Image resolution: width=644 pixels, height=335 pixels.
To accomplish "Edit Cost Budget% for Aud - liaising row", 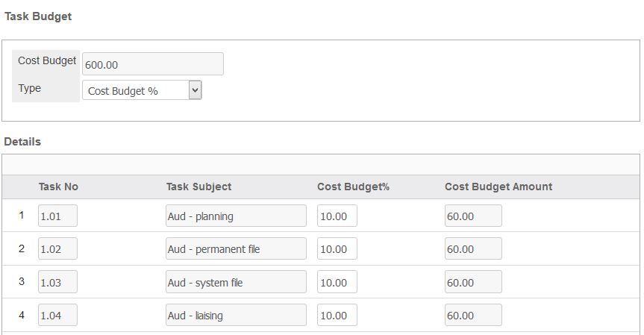I will (x=337, y=315).
